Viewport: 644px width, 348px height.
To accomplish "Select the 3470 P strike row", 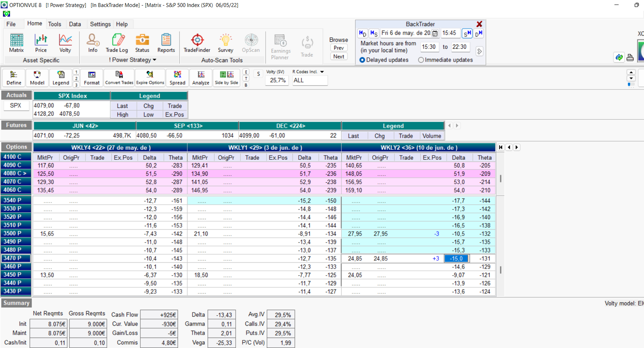I will [16, 258].
